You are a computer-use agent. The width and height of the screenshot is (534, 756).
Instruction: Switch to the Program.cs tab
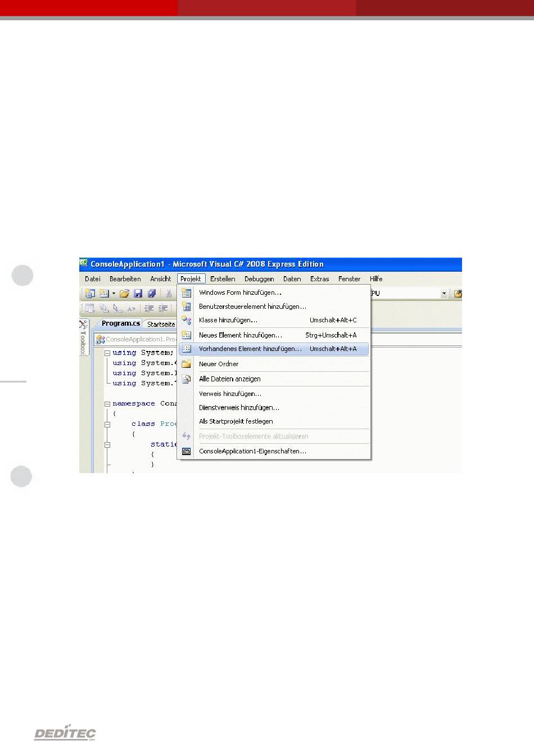click(x=120, y=323)
